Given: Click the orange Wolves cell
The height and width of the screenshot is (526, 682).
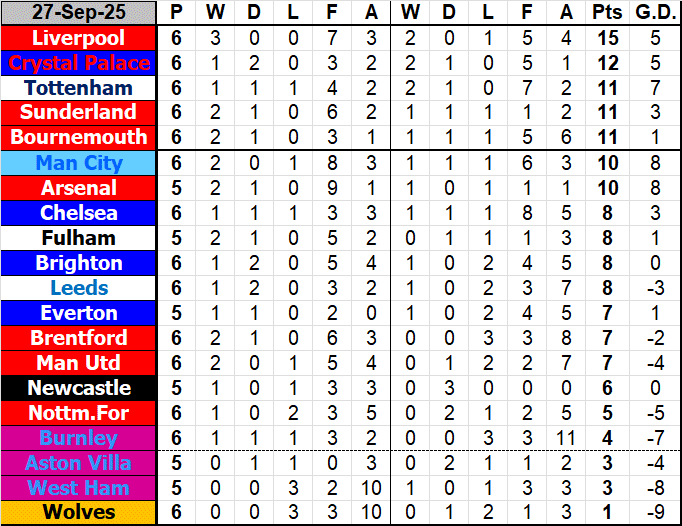Looking at the screenshot, I should point(79,513).
